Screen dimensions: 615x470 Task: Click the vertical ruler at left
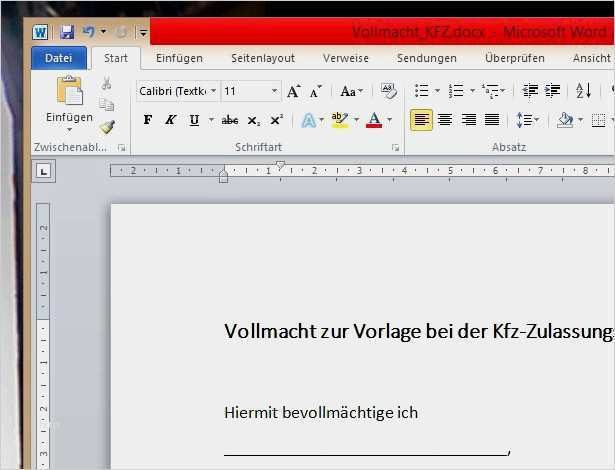43,336
